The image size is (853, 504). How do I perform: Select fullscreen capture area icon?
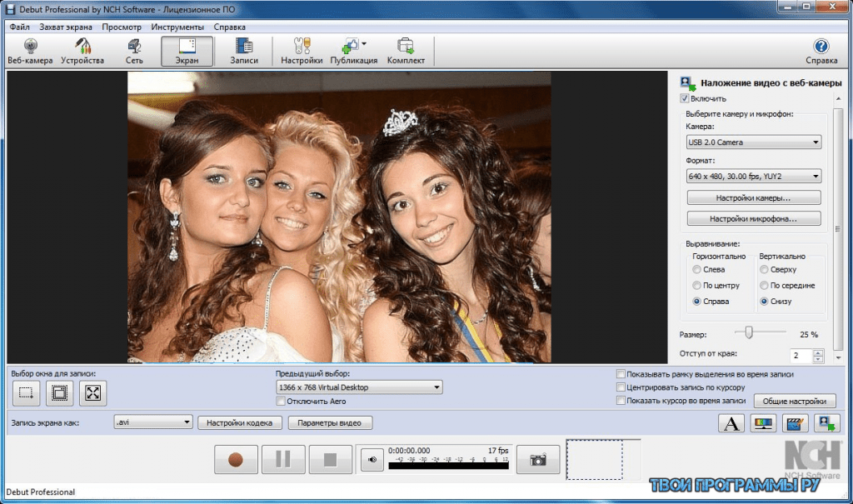pos(92,393)
